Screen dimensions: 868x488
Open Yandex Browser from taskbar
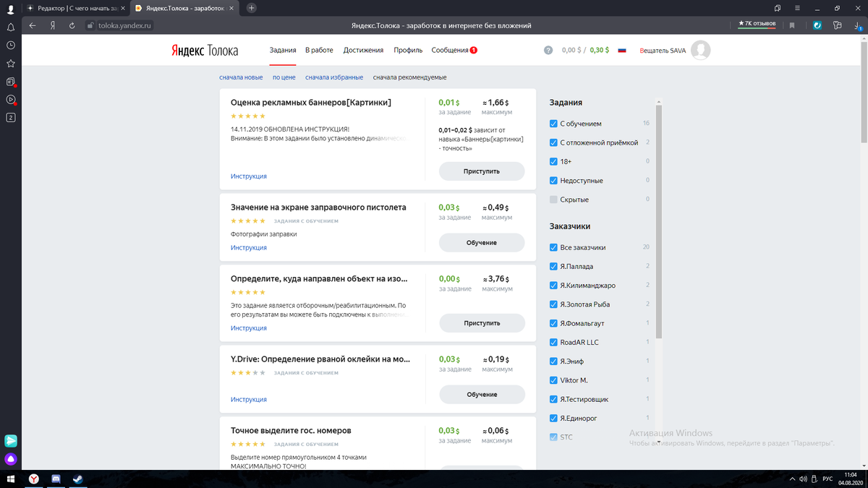tap(34, 479)
